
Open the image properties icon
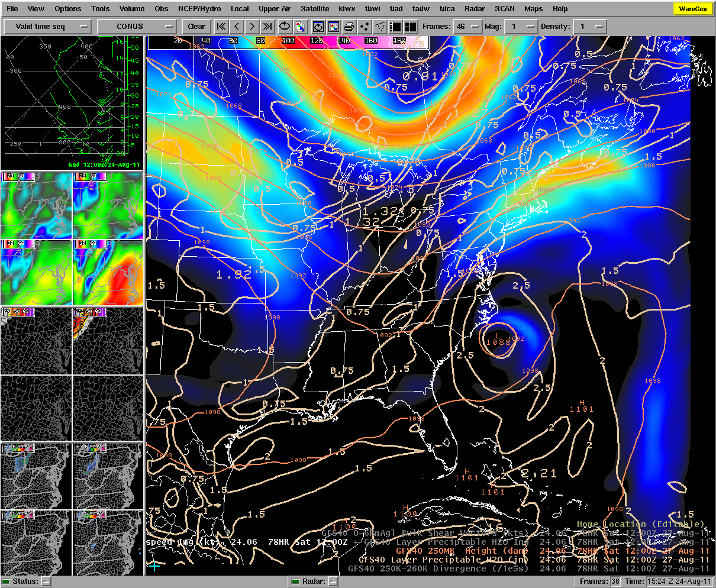click(334, 27)
